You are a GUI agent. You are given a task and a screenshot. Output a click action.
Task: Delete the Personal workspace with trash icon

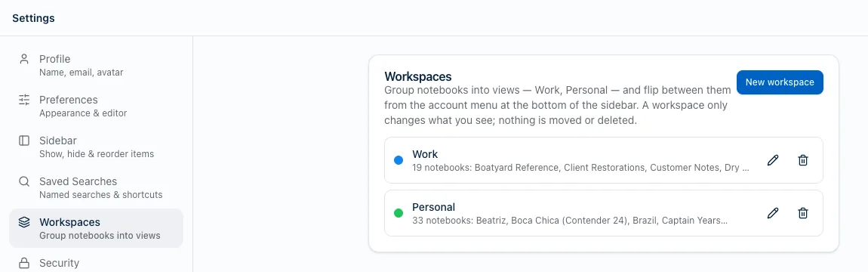click(x=802, y=213)
